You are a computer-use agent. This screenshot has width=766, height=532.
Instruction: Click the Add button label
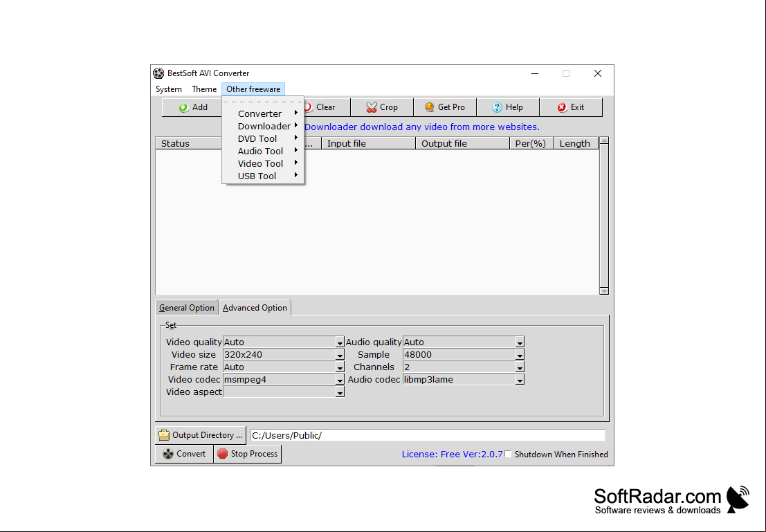coord(200,107)
